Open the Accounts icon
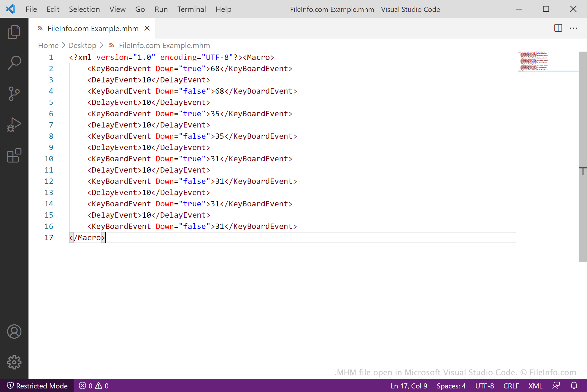This screenshot has width=587, height=392. (14, 332)
